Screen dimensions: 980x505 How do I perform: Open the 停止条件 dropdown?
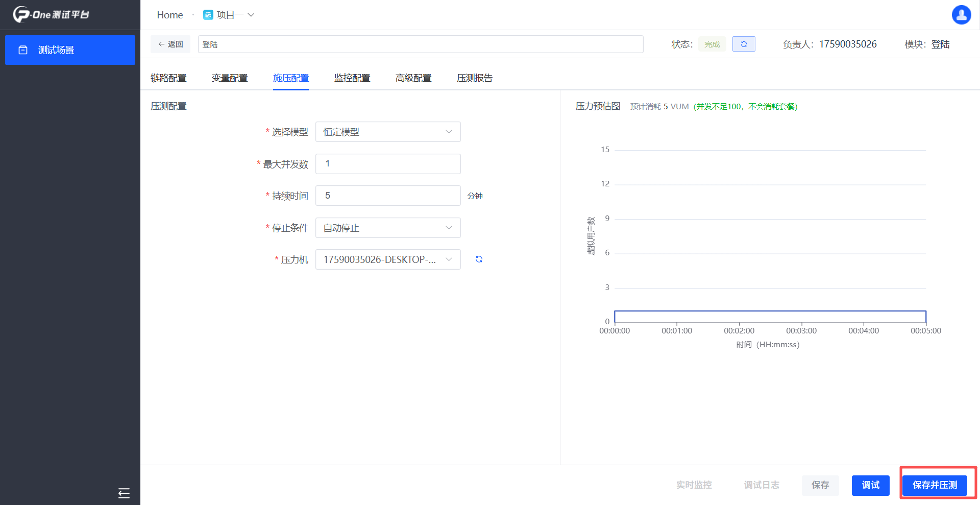388,228
